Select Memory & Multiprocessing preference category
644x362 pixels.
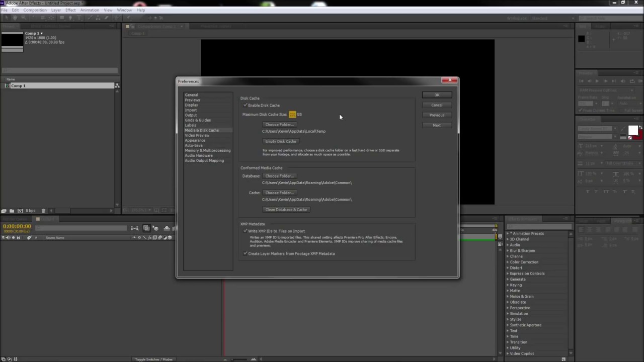pyautogui.click(x=208, y=150)
